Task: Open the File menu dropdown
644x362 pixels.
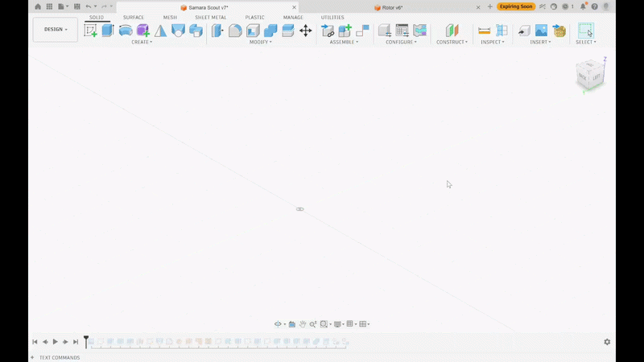Action: [63, 6]
